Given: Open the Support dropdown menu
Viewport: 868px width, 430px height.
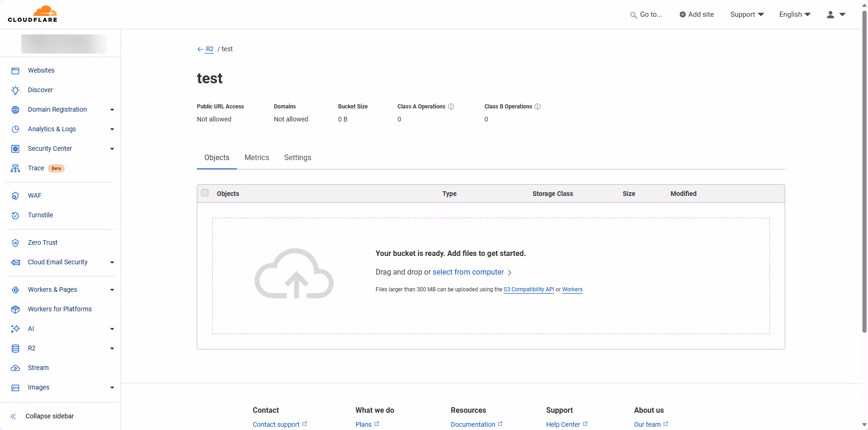Looking at the screenshot, I should pos(747,14).
